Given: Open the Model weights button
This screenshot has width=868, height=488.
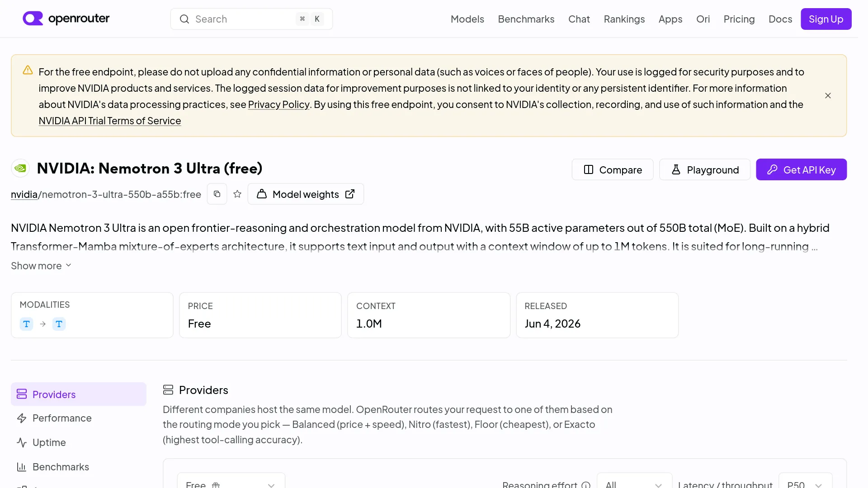Looking at the screenshot, I should [x=306, y=194].
